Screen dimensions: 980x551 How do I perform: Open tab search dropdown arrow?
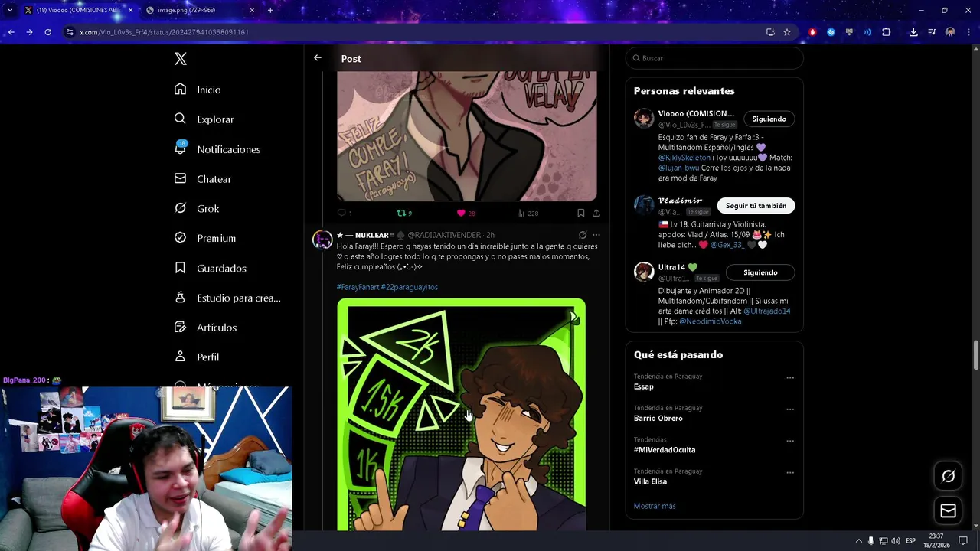[x=9, y=11]
